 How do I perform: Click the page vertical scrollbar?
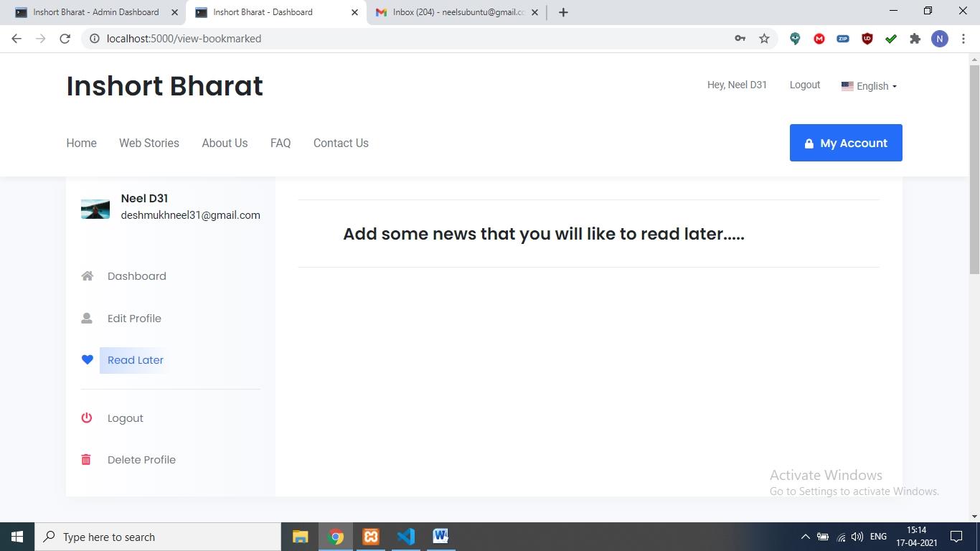[974, 169]
